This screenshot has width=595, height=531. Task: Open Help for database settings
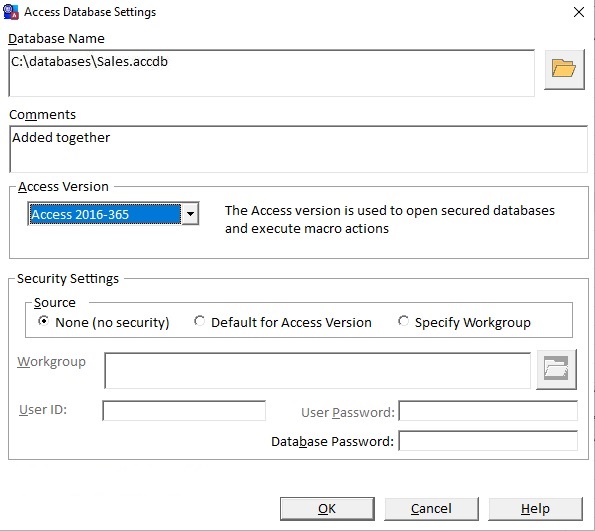[x=535, y=509]
